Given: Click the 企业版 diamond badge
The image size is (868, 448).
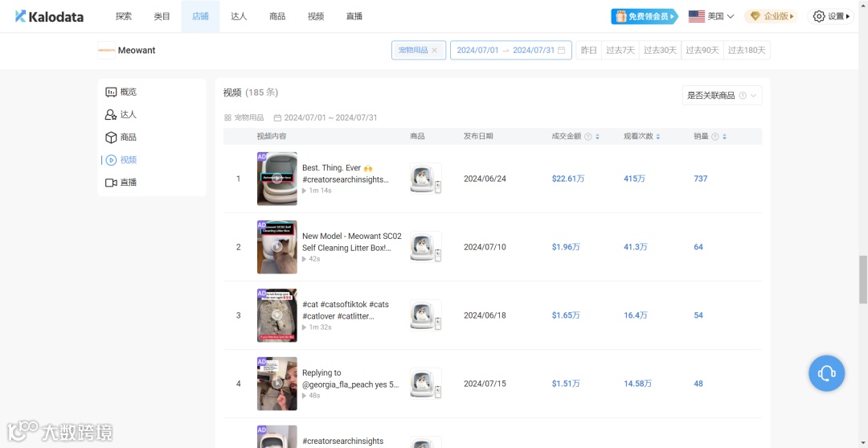Looking at the screenshot, I should 771,17.
